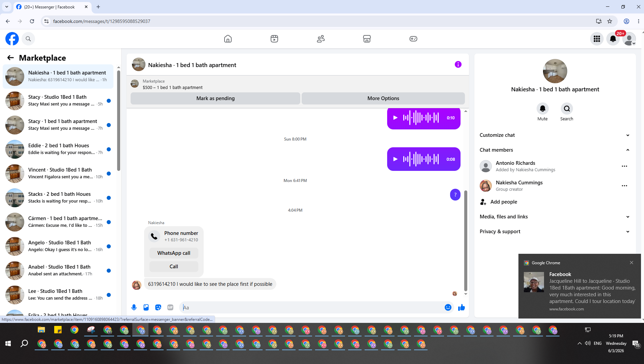Play the 0:08 voice message
This screenshot has width=644, height=364.
(396, 159)
